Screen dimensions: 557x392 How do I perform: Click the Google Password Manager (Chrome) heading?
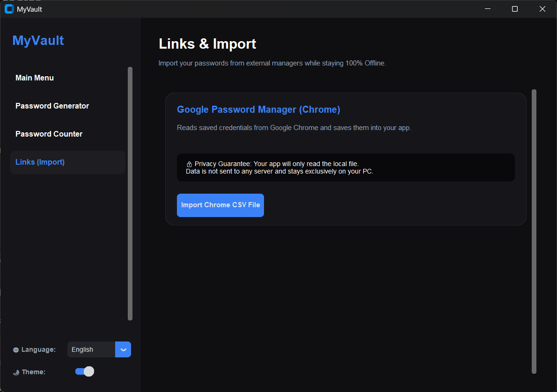pyautogui.click(x=258, y=109)
